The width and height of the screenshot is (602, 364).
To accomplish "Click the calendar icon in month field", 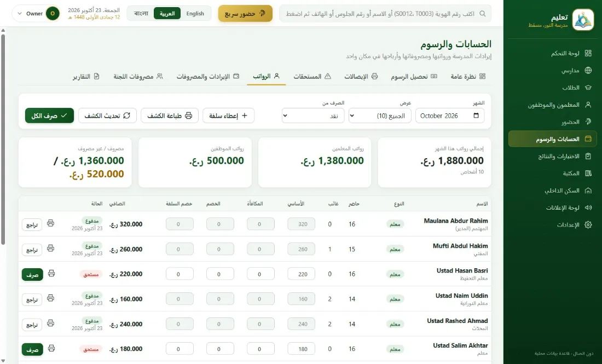I will click(x=476, y=115).
